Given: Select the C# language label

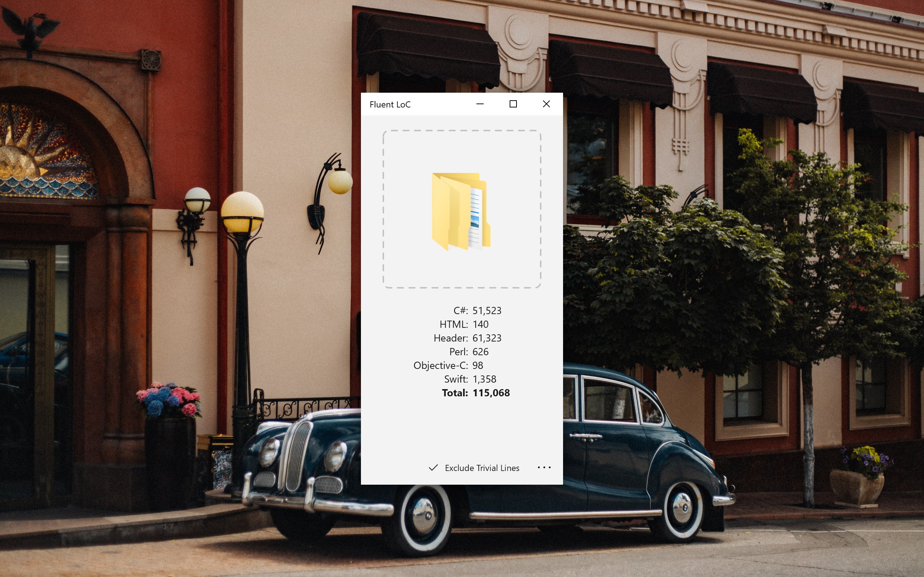Looking at the screenshot, I should pos(460,310).
